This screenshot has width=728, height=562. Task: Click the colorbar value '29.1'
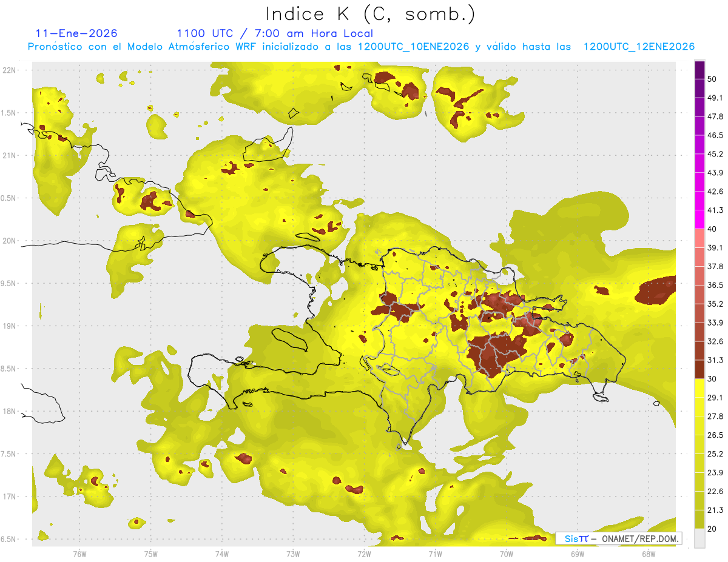(x=716, y=398)
